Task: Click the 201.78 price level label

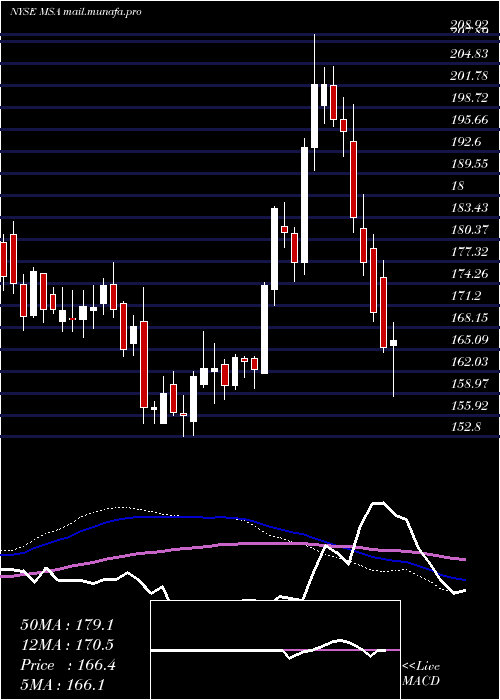Action: (469, 76)
